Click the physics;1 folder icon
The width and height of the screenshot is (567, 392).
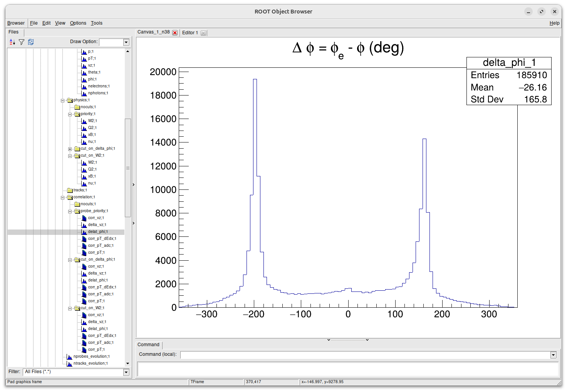click(x=70, y=100)
